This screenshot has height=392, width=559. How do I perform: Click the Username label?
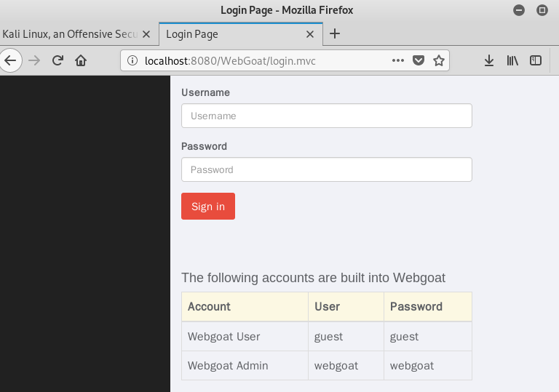206,92
